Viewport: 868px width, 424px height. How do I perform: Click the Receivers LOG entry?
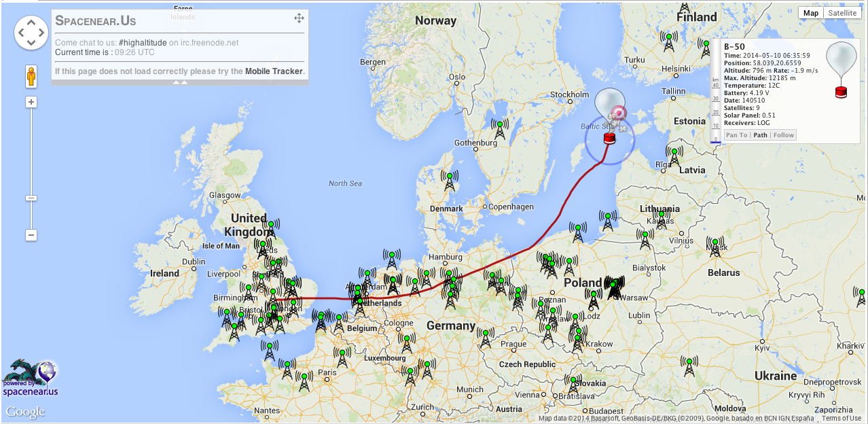click(x=747, y=122)
